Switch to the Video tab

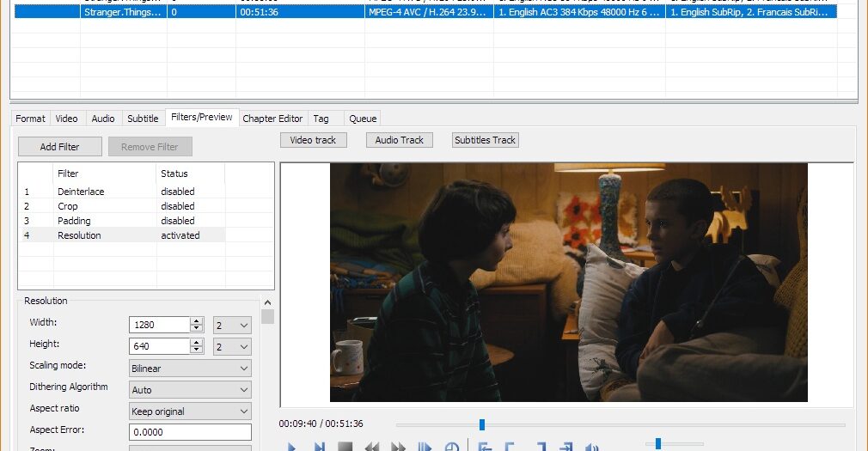pos(66,119)
